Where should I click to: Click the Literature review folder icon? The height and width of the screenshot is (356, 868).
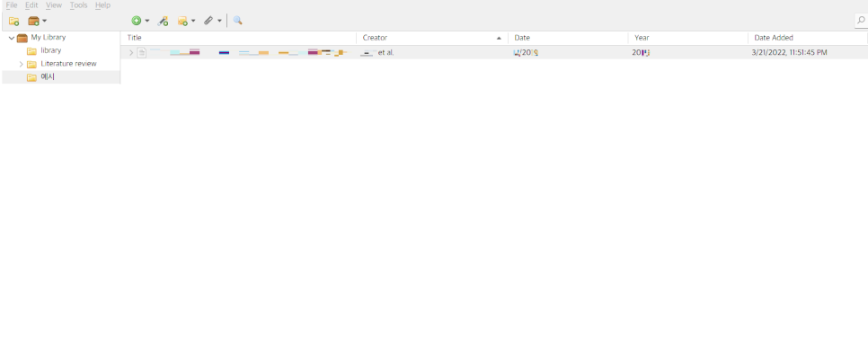[x=31, y=64]
